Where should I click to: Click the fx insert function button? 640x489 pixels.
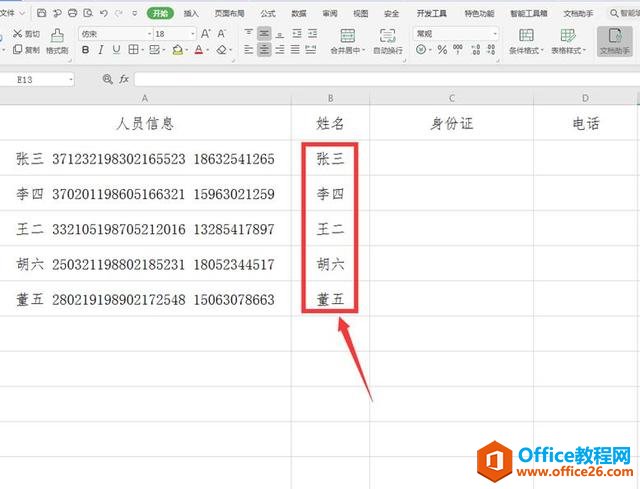point(124,79)
